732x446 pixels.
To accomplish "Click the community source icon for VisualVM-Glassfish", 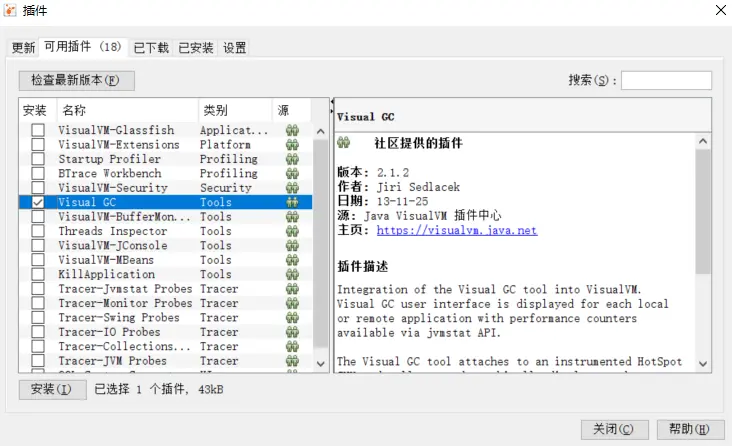I will point(292,130).
